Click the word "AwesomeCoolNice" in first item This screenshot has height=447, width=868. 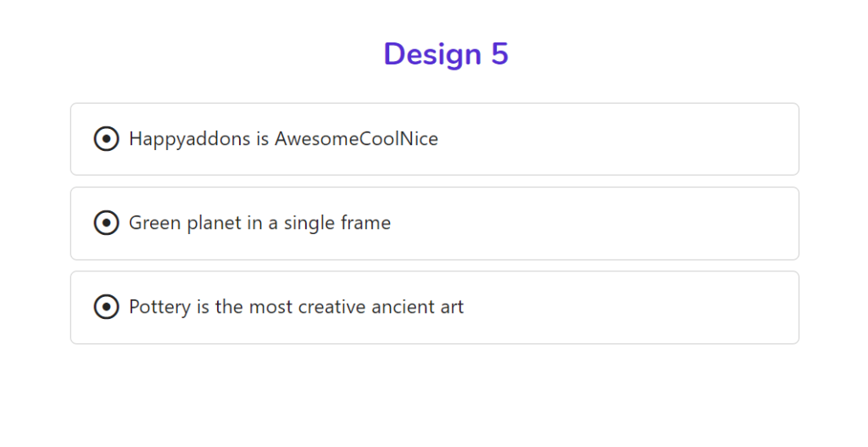(x=357, y=138)
